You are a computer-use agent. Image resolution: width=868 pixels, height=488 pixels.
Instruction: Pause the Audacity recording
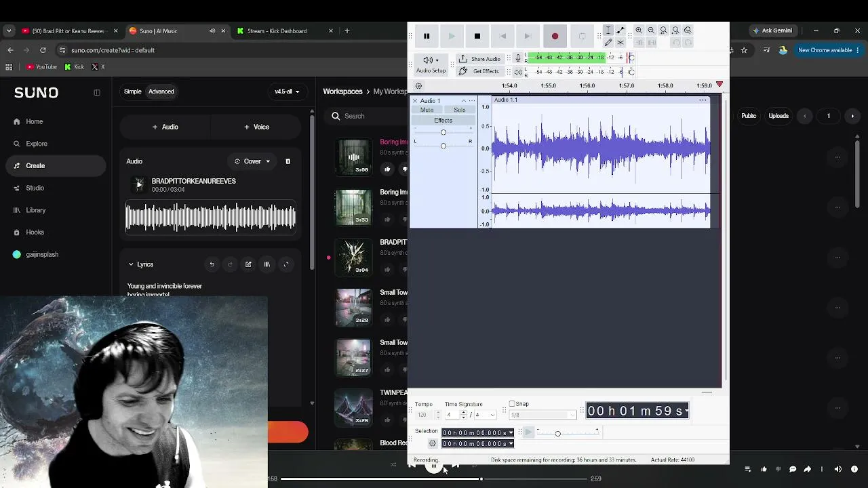[427, 37]
